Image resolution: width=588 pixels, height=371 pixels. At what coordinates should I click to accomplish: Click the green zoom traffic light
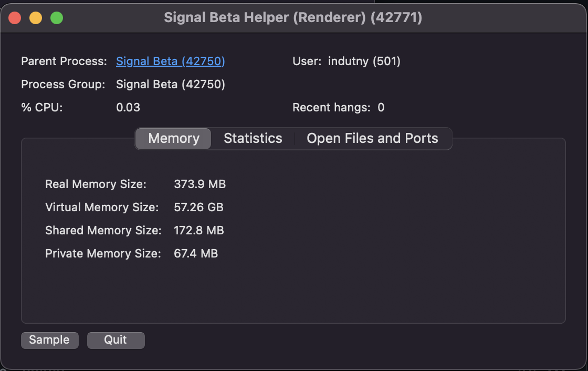point(56,17)
